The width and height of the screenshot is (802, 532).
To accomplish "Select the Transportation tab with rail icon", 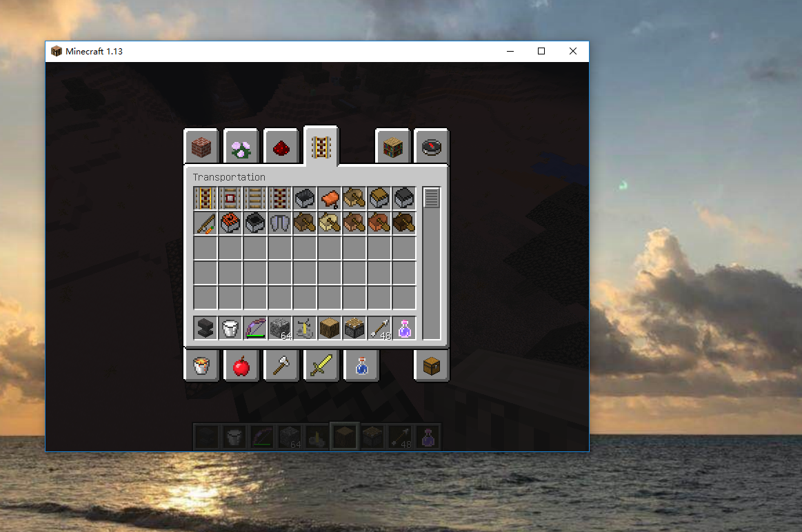I will [x=321, y=146].
